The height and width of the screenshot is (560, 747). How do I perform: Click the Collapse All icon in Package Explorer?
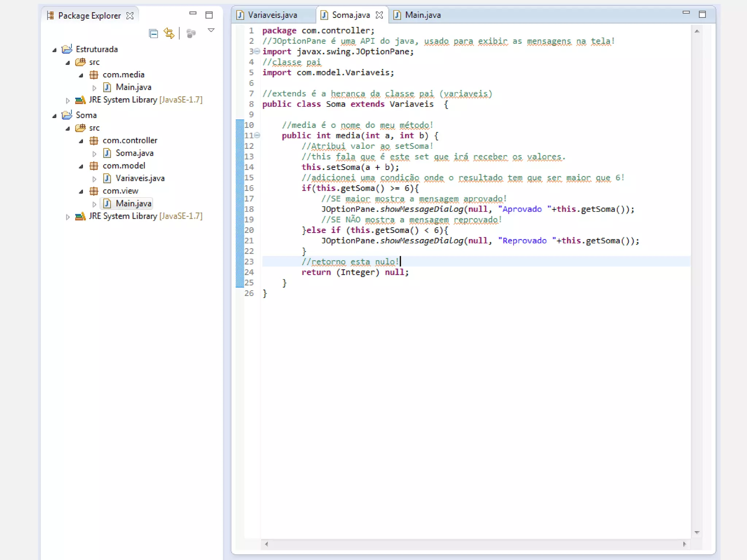tap(154, 34)
